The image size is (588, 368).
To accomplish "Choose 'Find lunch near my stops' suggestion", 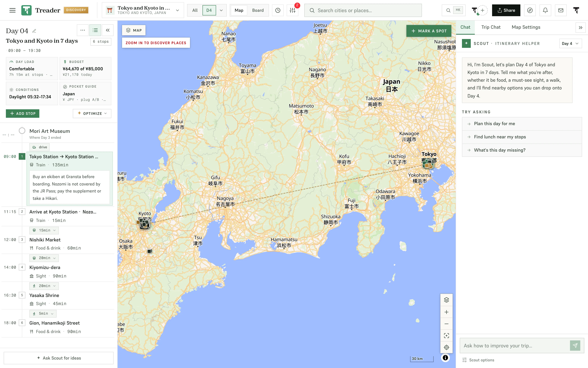I will (x=522, y=137).
